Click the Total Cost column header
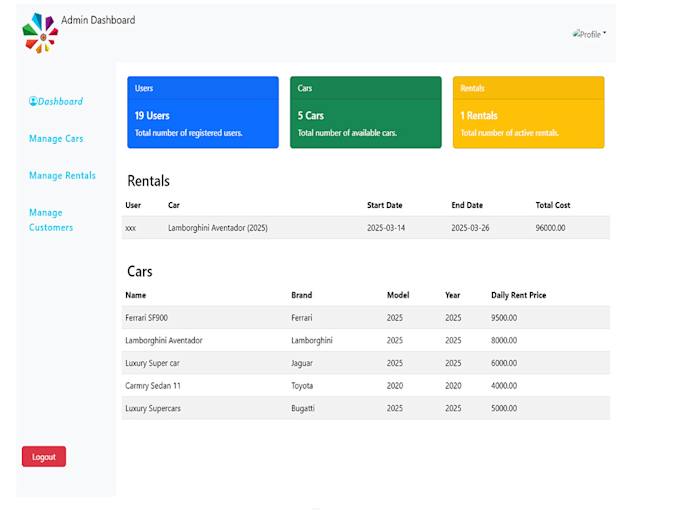The width and height of the screenshot is (680, 510). click(x=552, y=205)
